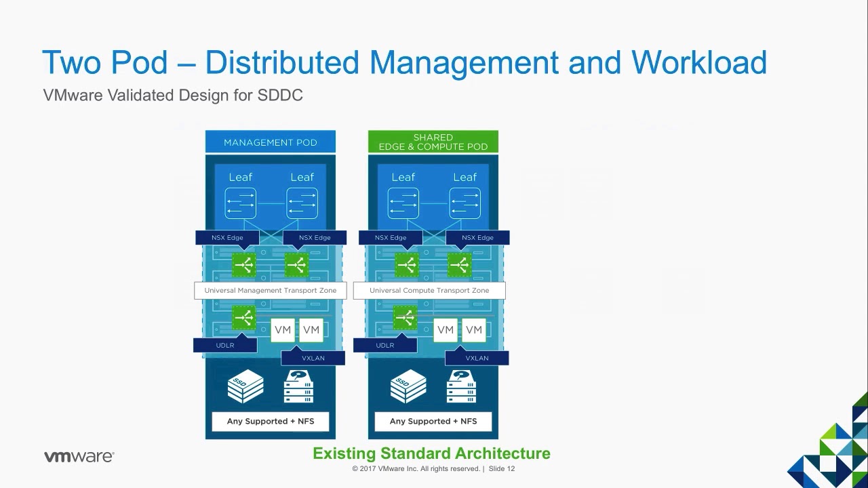This screenshot has height=488, width=868.
Task: Click the left Leaf switch icon in Compute Pod
Action: click(x=403, y=203)
